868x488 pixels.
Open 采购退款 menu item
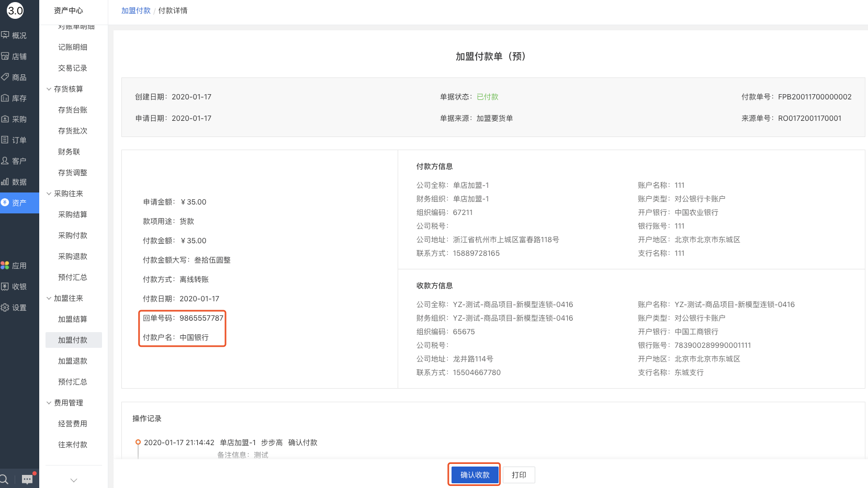pos(73,256)
